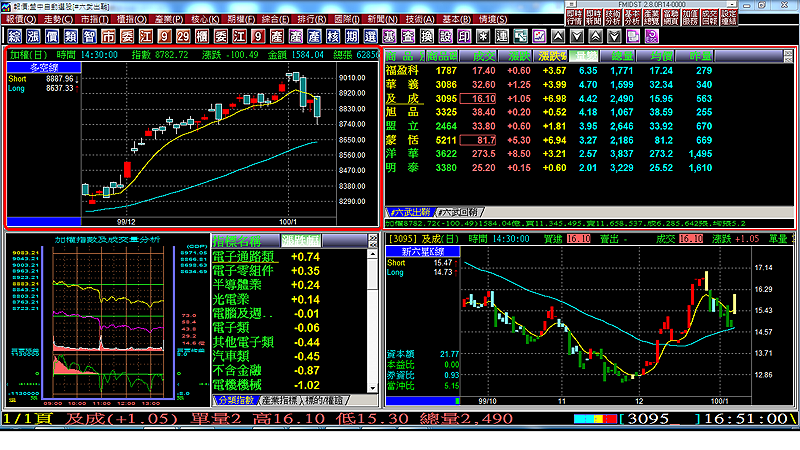Screen dimensions: 800x450
Task: Click the 29 toolbar icon
Action: click(x=183, y=36)
